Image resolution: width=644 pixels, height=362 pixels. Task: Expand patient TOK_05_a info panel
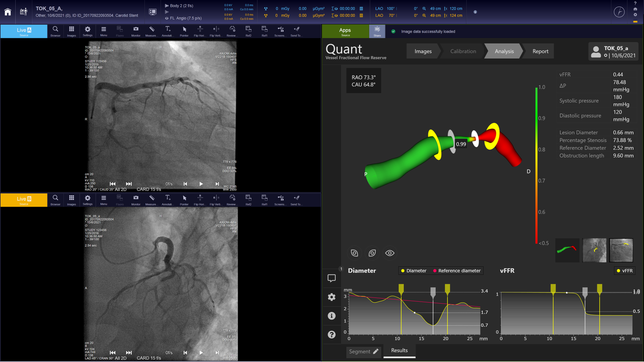pyautogui.click(x=613, y=52)
